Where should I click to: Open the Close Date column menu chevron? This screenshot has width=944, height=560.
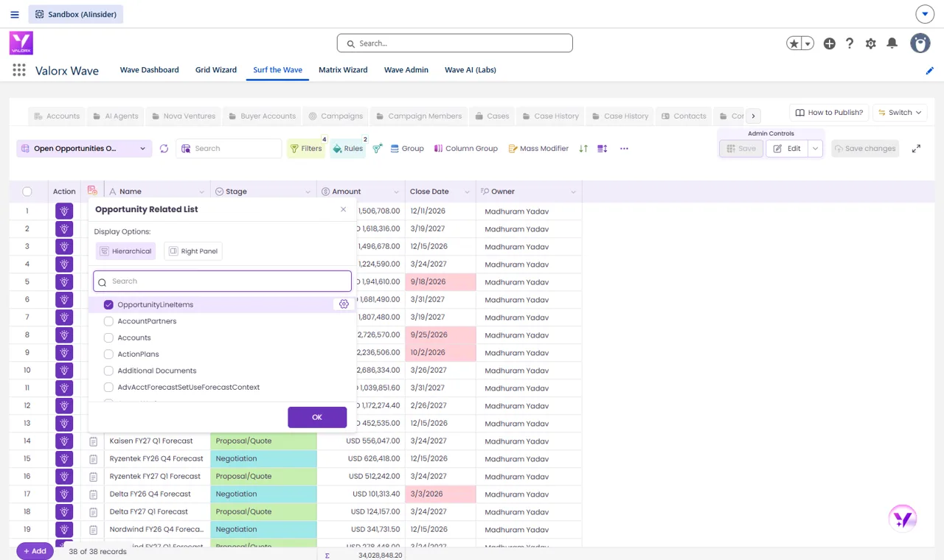(467, 192)
